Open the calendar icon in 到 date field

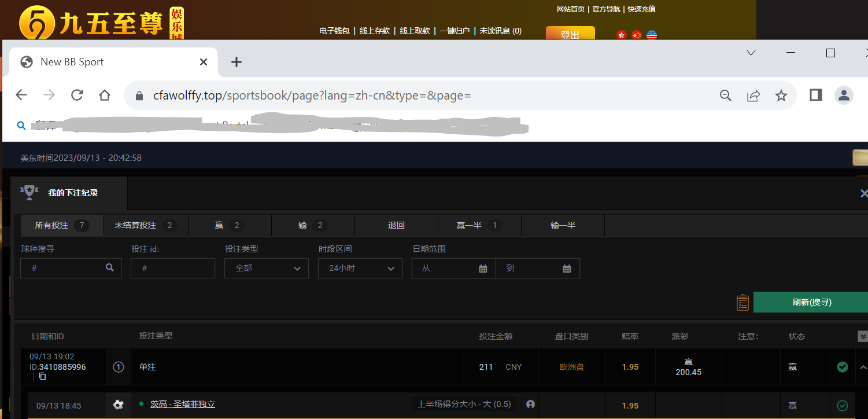tap(567, 269)
